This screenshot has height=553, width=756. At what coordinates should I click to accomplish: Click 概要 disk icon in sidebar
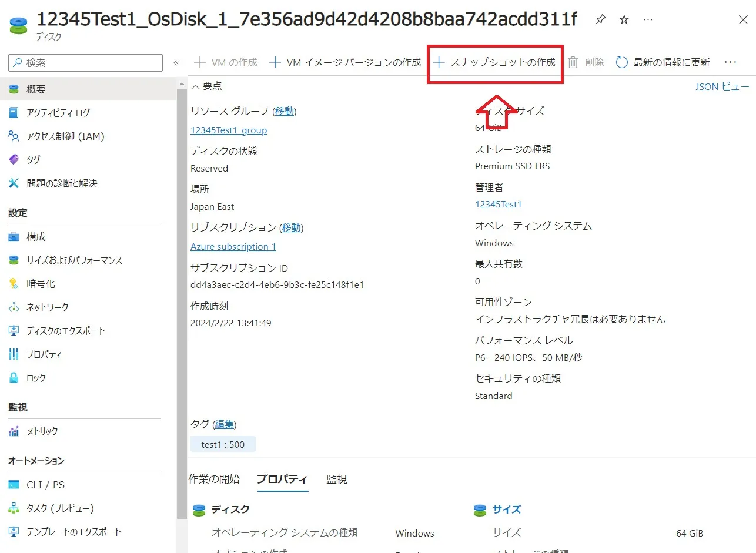(14, 89)
